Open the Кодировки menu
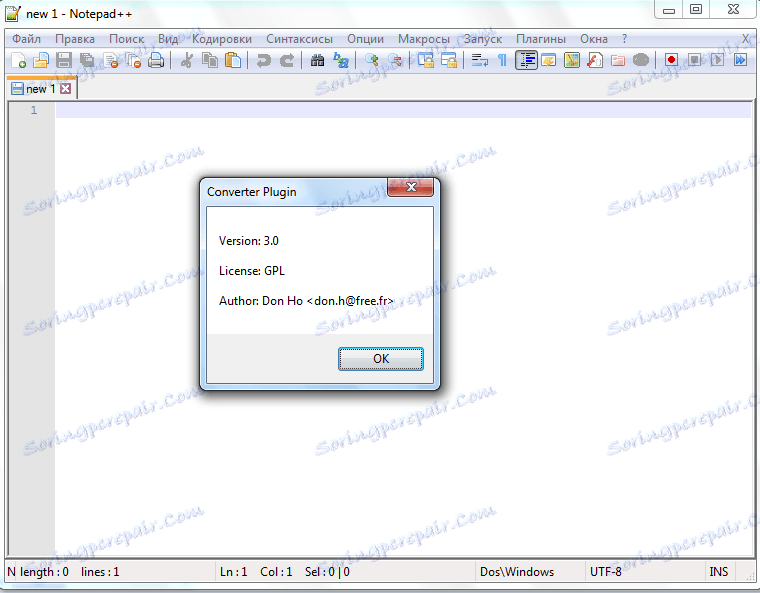This screenshot has width=760, height=593. (222, 39)
